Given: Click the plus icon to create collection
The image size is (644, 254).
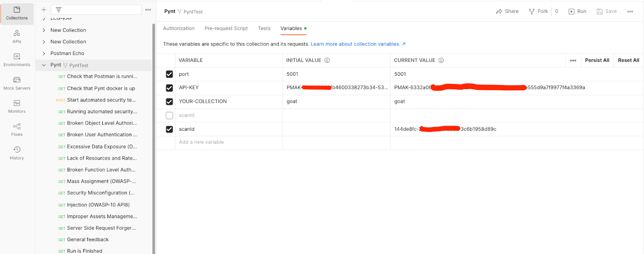Looking at the screenshot, I should (44, 10).
